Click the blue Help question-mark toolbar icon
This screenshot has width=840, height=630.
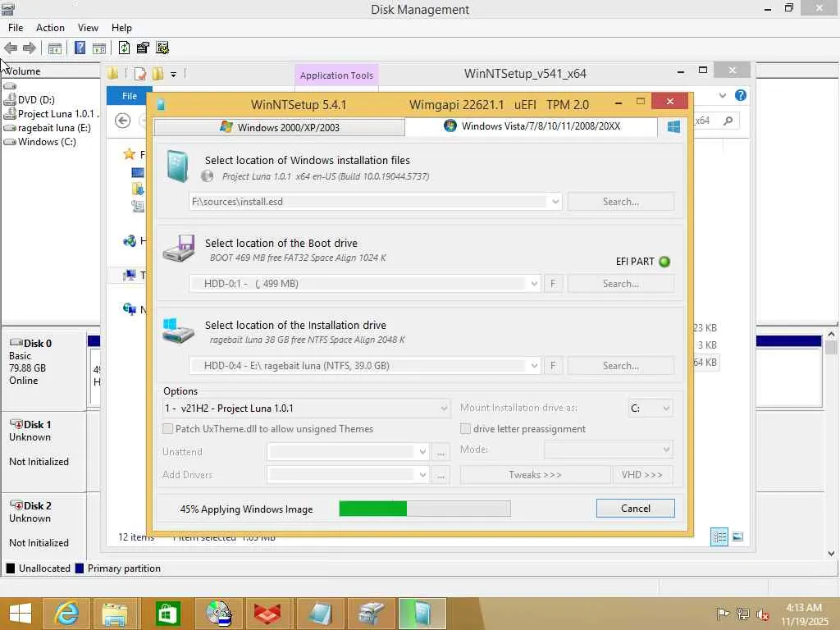(x=80, y=48)
